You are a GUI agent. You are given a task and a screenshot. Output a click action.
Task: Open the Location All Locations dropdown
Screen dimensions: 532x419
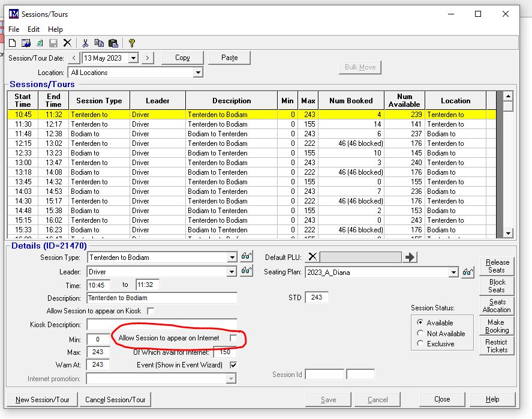tap(198, 72)
